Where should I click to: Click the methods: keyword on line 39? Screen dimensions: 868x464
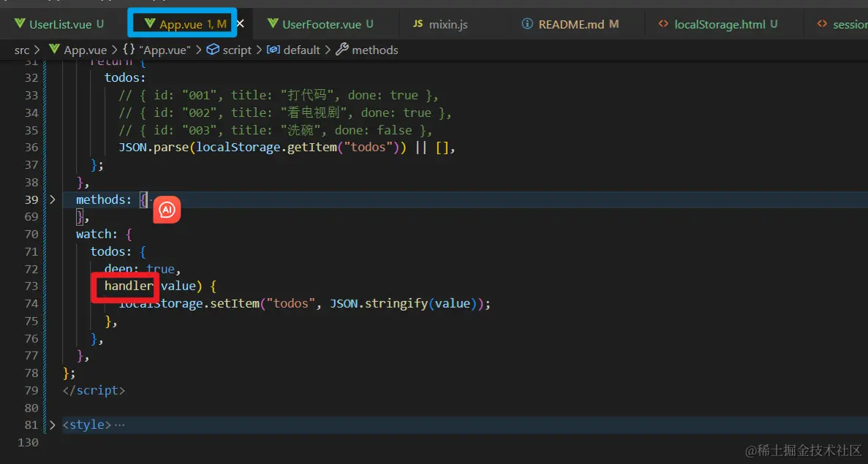(x=104, y=199)
